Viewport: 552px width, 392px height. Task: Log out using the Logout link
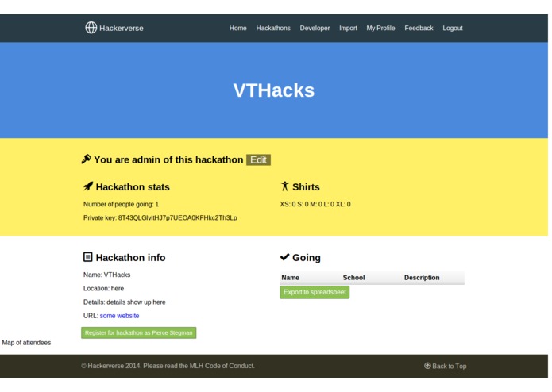tap(453, 28)
